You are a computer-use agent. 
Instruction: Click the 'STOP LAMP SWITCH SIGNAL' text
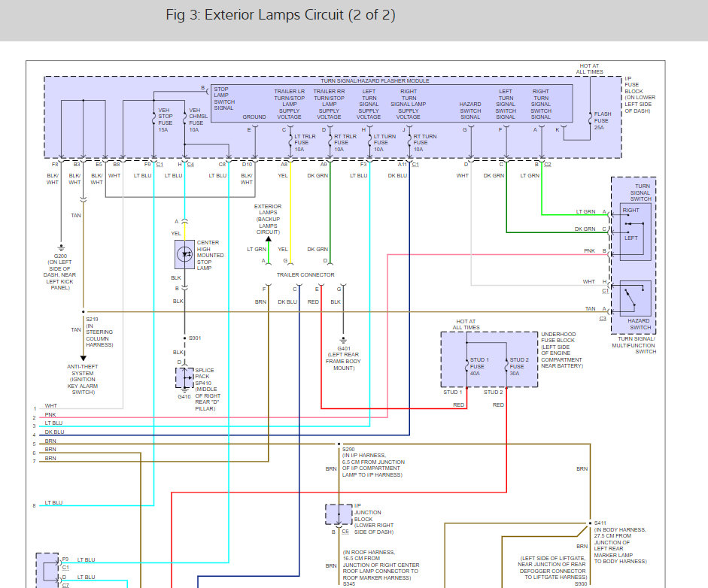224,99
